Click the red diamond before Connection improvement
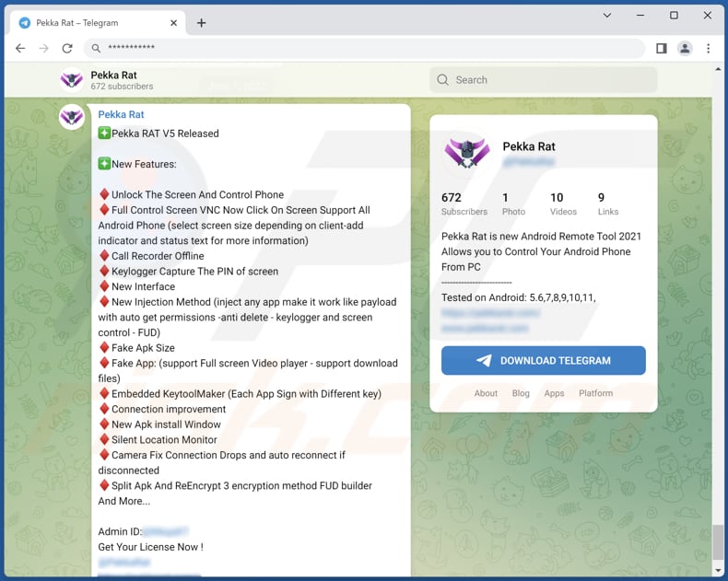 point(104,409)
